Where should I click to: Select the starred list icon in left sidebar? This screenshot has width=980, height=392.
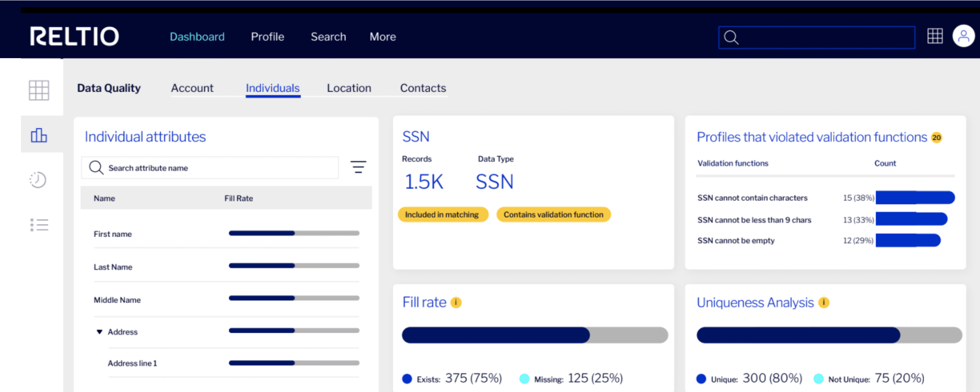coord(38,225)
